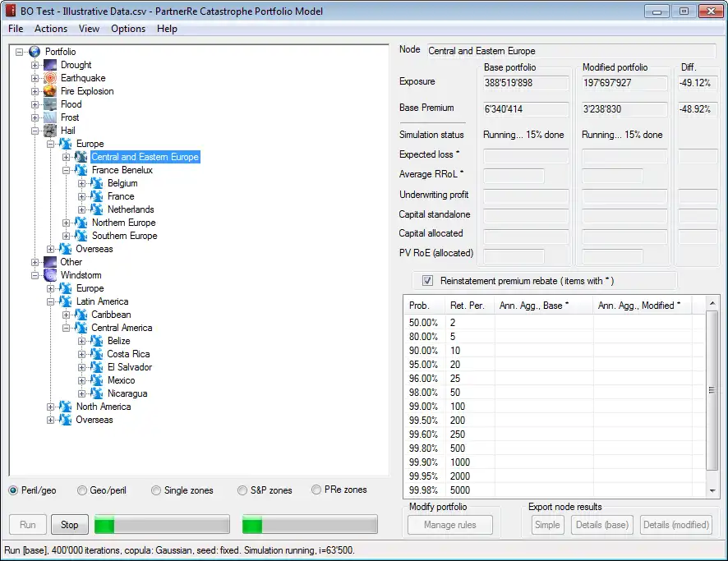This screenshot has width=728, height=561.
Task: Select the Single zones radio button
Action: 156,490
